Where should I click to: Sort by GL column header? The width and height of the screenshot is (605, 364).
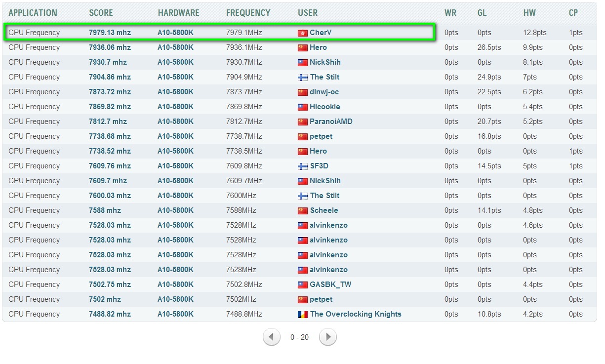click(482, 13)
